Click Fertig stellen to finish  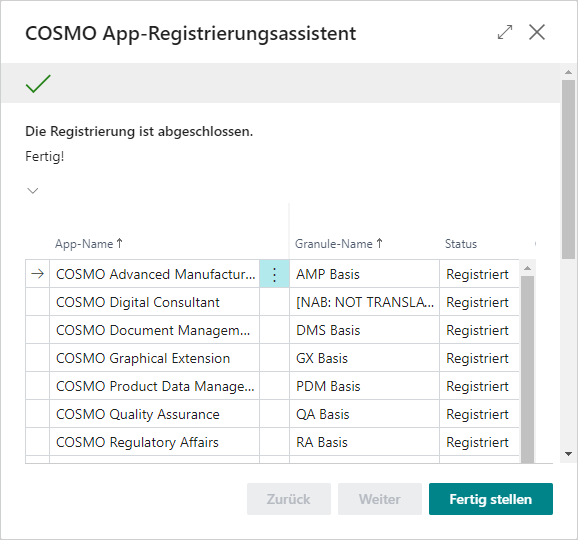pyautogui.click(x=491, y=499)
